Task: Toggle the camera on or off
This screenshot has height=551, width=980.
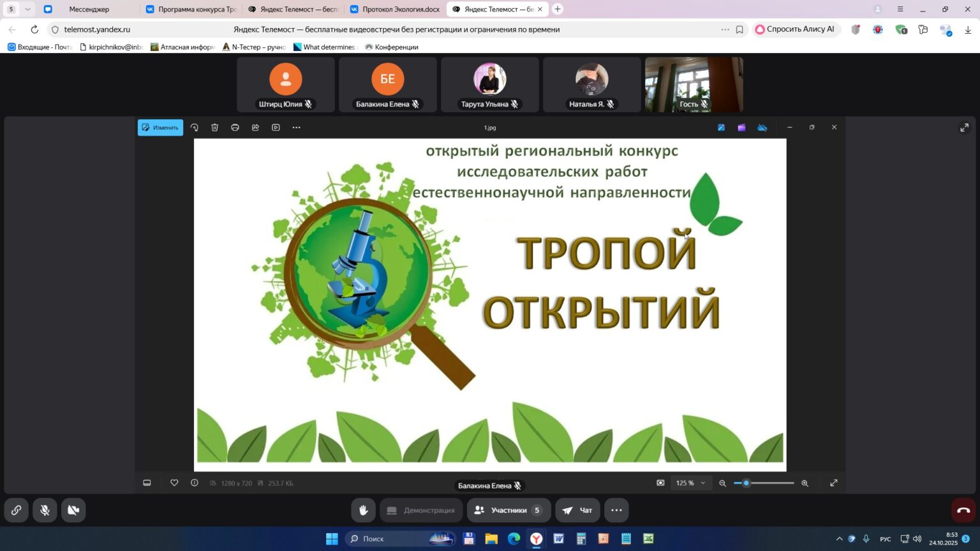Action: pyautogui.click(x=73, y=510)
